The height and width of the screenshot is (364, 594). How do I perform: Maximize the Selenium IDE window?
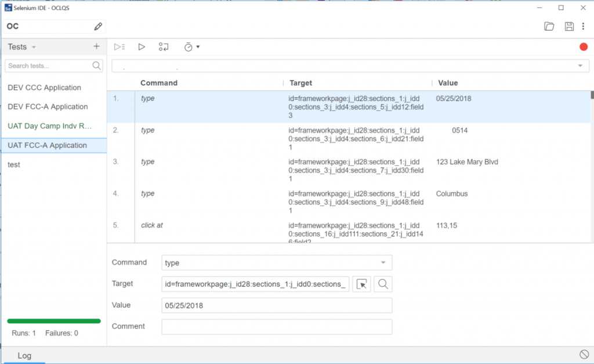pyautogui.click(x=561, y=8)
